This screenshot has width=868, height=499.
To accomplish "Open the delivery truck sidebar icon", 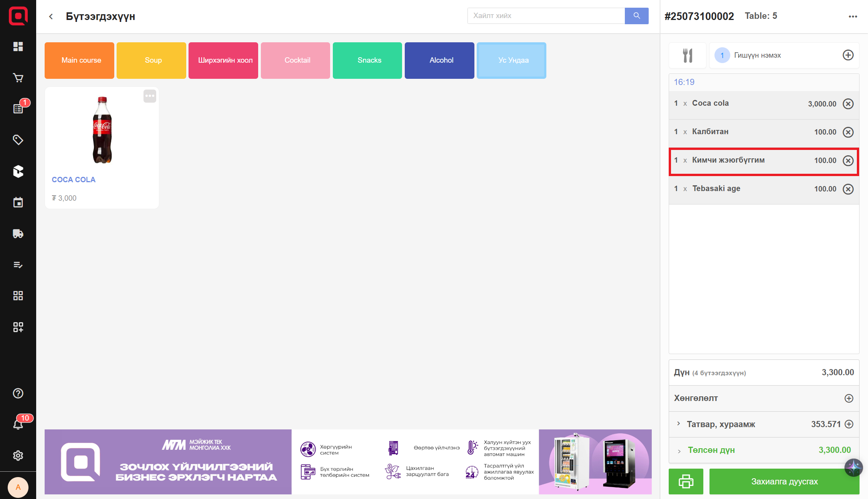I will pyautogui.click(x=18, y=234).
